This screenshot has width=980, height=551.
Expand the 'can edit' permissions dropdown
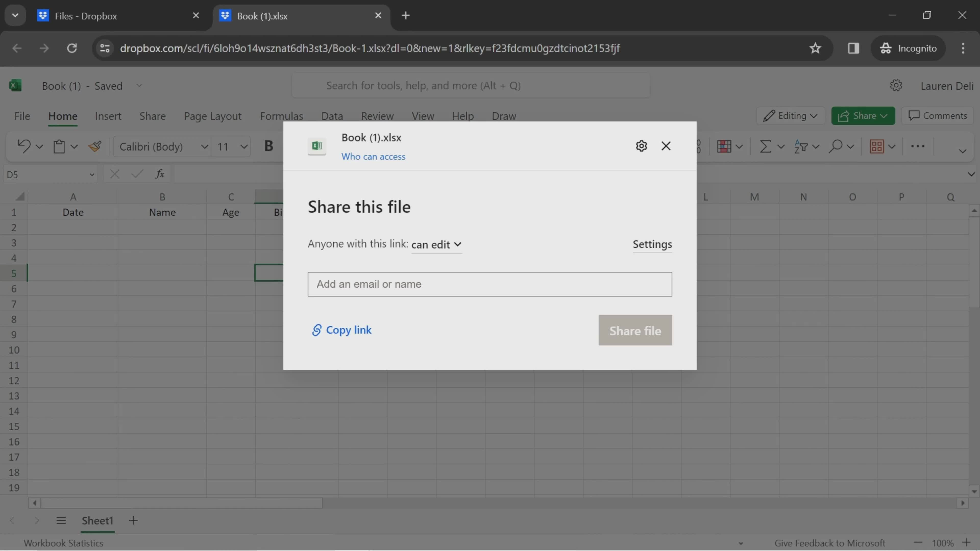[x=436, y=244]
